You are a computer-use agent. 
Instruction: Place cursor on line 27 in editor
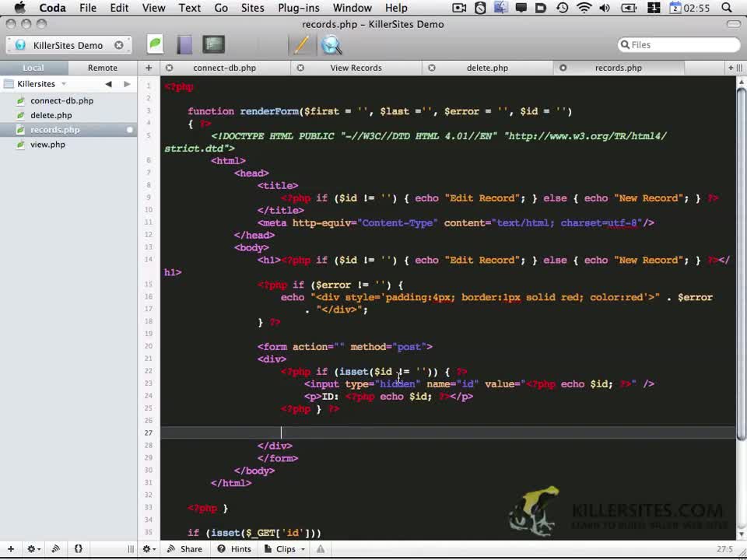[448, 432]
